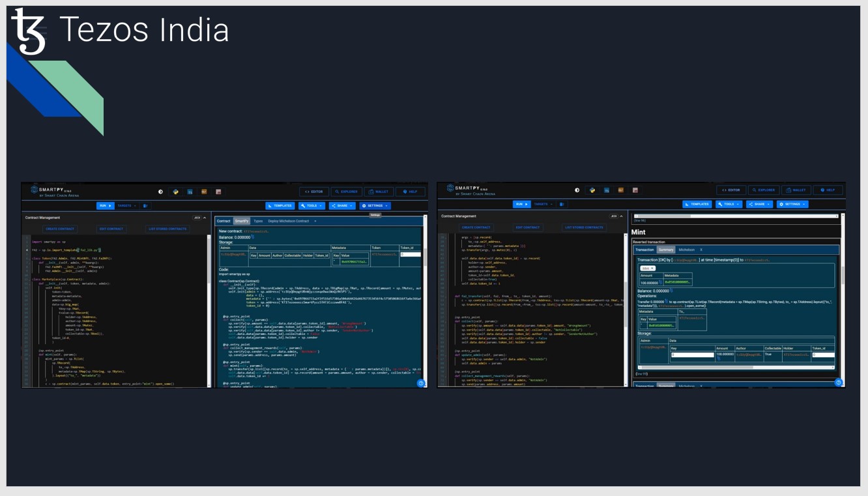The image size is (868, 496).
Task: Expand arrow after Deploy Michelson Contract tab
Action: [315, 221]
